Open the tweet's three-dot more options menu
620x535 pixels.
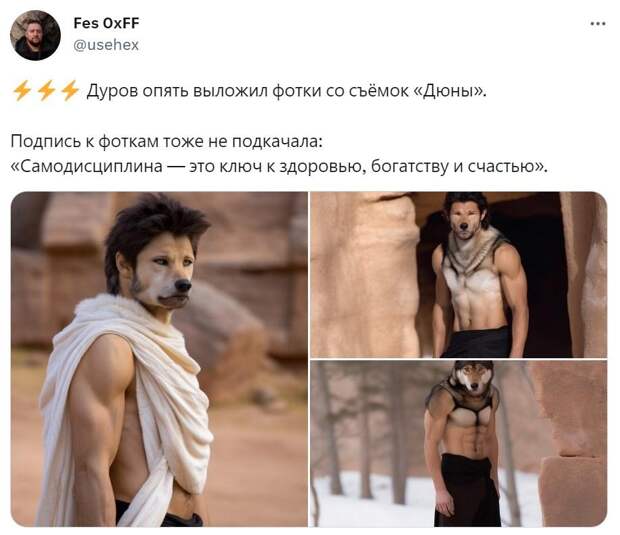pyautogui.click(x=597, y=24)
